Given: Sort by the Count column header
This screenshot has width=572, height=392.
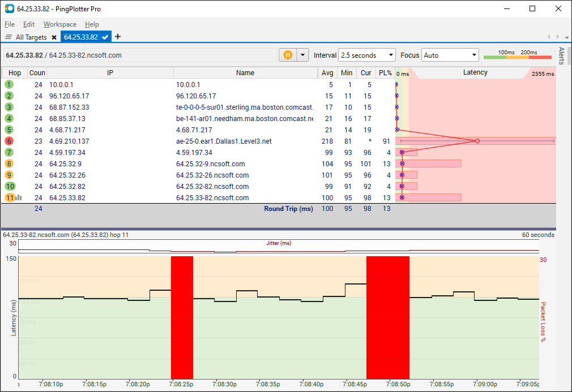Looking at the screenshot, I should click(x=37, y=73).
